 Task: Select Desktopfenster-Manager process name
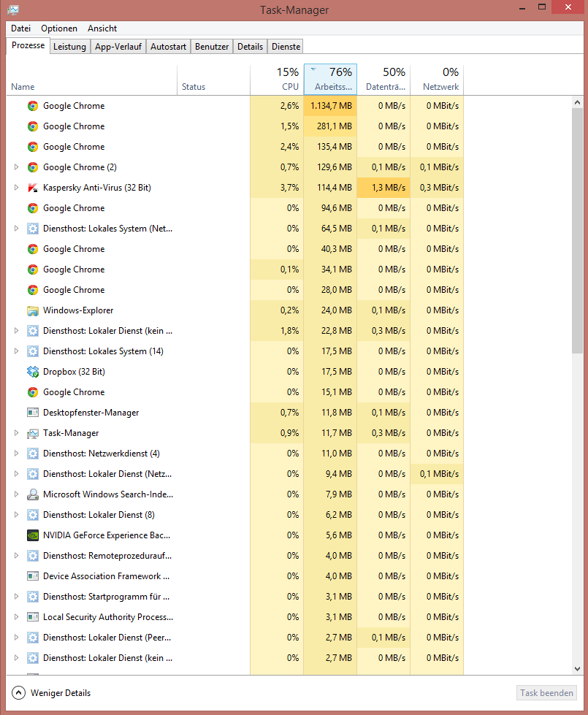[x=91, y=413]
